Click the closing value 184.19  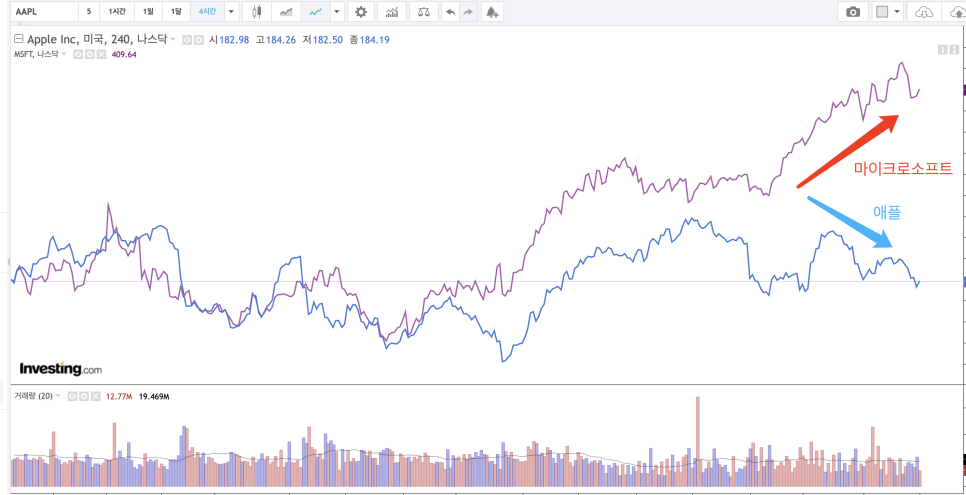[x=374, y=40]
